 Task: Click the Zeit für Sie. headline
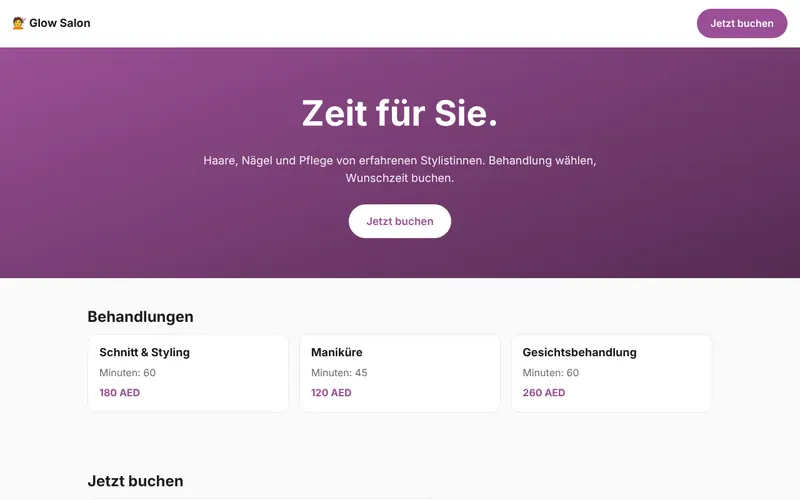point(399,113)
